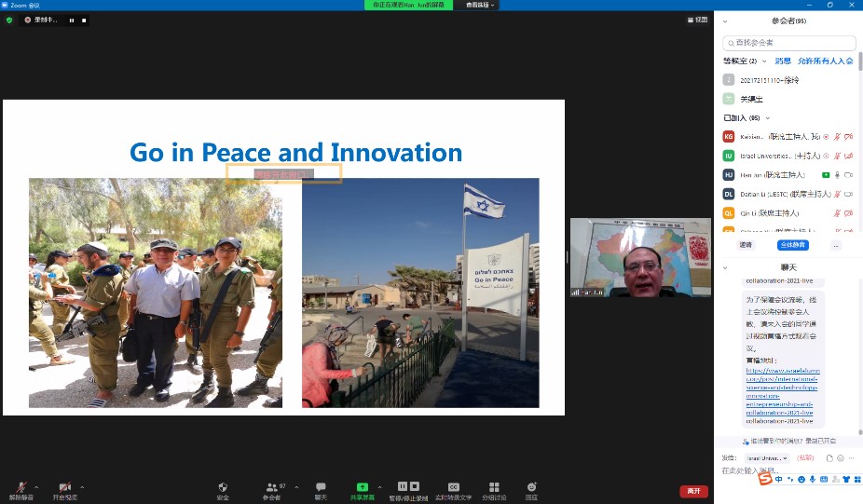
Task: Click the green Share Screen icon
Action: pyautogui.click(x=363, y=487)
